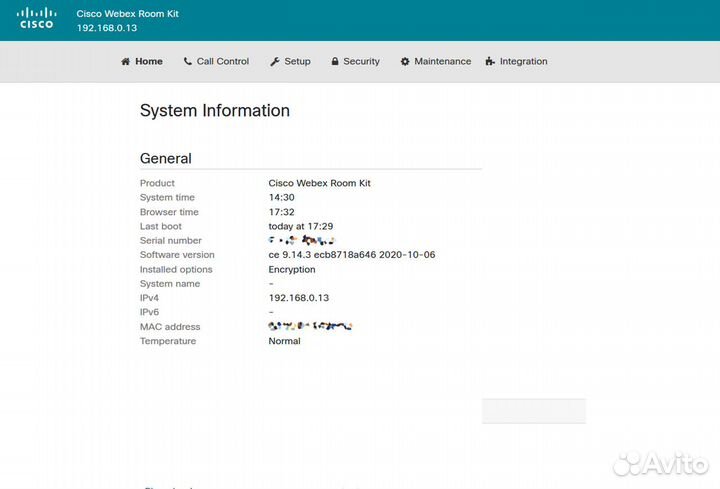
Task: Click the IPv4 field label
Action: pos(149,298)
